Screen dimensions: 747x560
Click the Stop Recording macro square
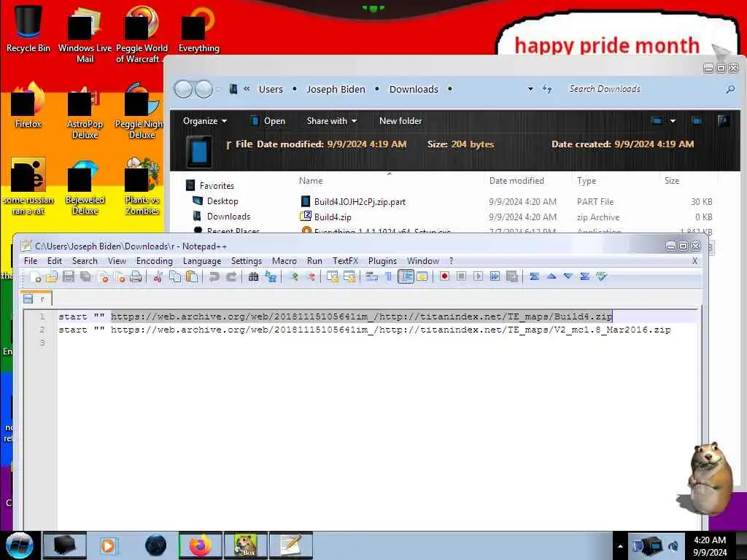[461, 276]
